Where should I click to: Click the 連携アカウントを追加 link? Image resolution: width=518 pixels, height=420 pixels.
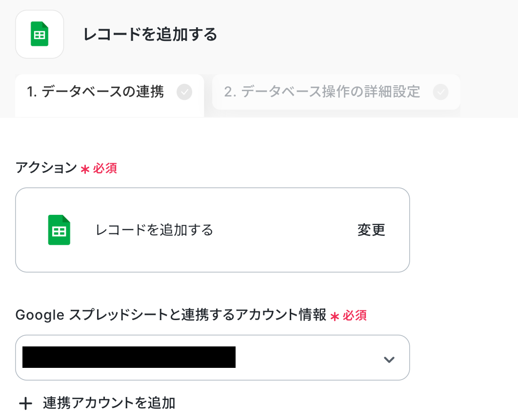[109, 403]
